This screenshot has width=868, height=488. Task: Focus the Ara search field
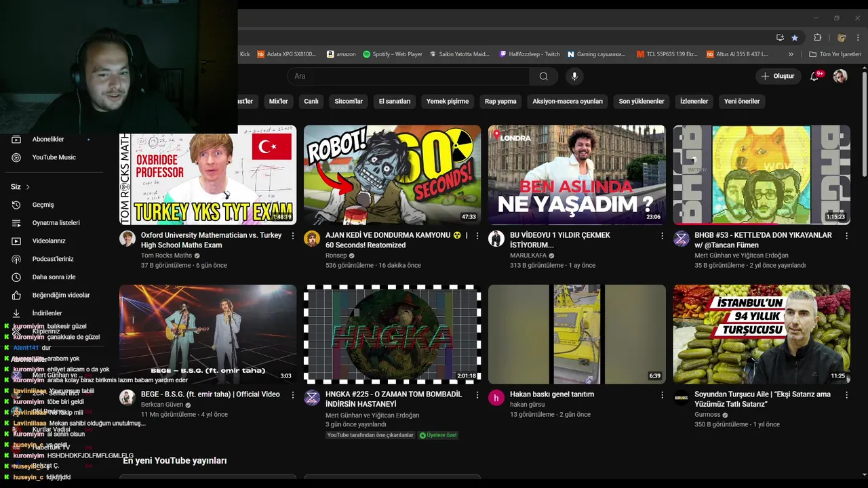408,77
